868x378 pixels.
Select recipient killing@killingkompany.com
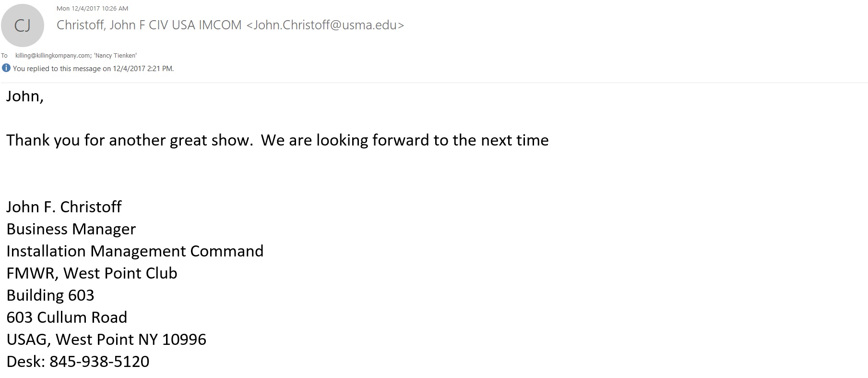pyautogui.click(x=53, y=56)
